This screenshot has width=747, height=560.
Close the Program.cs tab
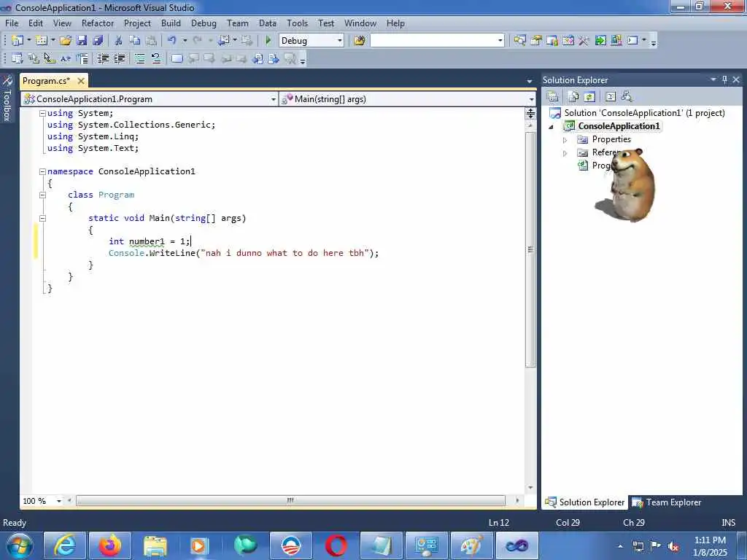tap(81, 81)
